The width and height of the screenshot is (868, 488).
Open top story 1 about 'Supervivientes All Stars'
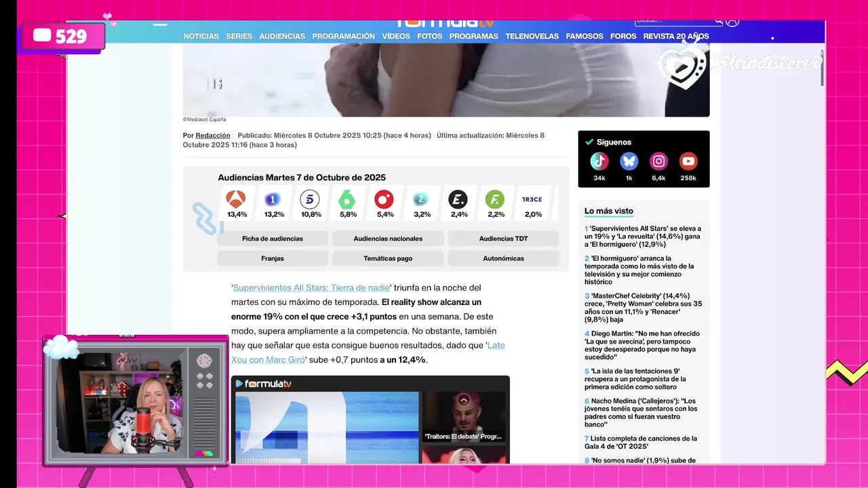643,237
